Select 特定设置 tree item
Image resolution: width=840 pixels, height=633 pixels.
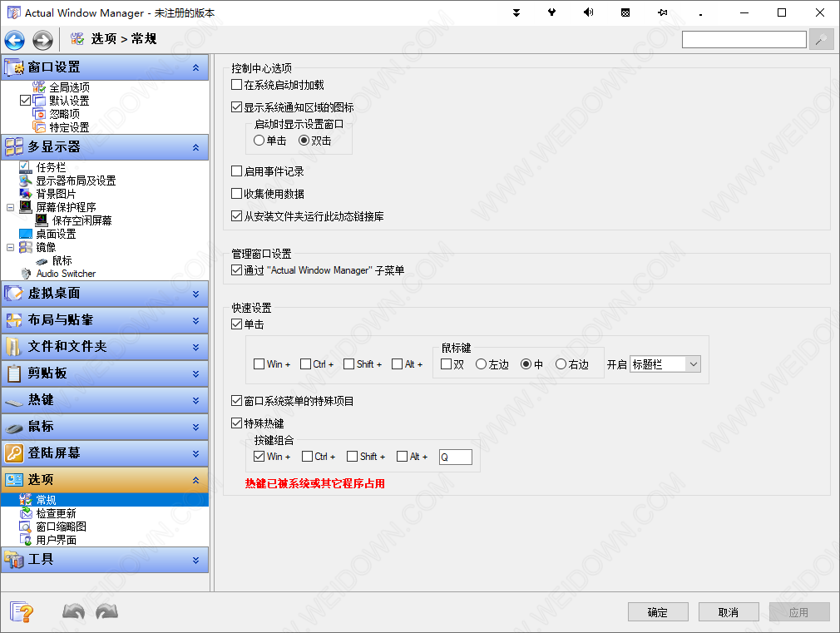[x=69, y=127]
